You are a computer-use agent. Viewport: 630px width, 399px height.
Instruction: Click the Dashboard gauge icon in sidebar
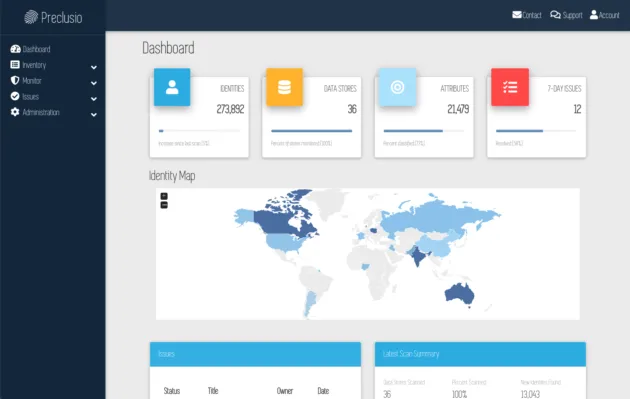(x=15, y=49)
